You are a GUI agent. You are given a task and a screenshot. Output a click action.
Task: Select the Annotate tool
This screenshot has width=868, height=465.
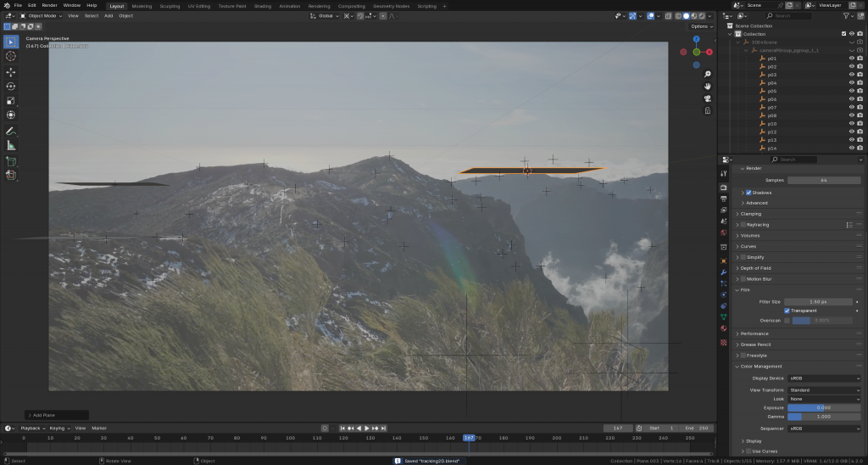[10, 132]
